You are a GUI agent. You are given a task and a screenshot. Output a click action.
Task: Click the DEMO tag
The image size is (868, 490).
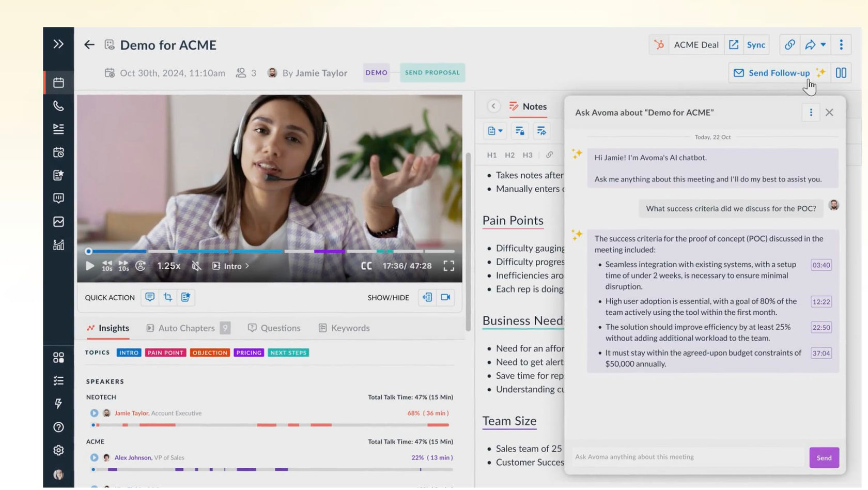coord(377,73)
